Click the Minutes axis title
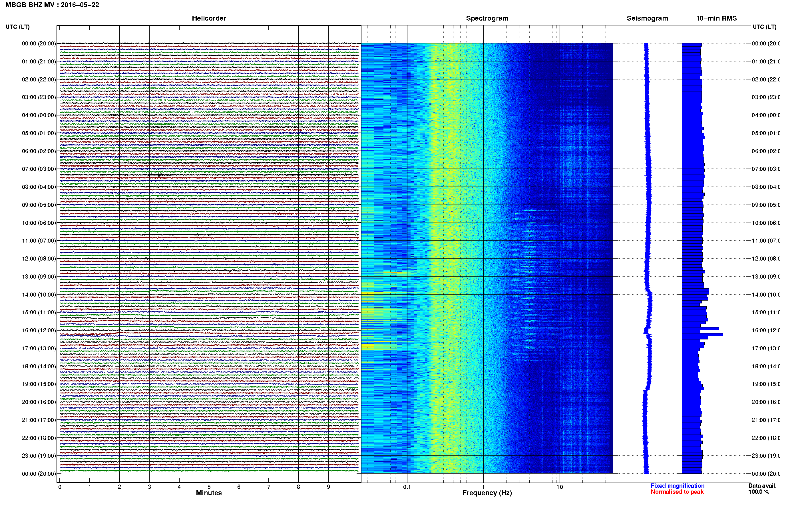The width and height of the screenshot is (812, 508). (209, 493)
